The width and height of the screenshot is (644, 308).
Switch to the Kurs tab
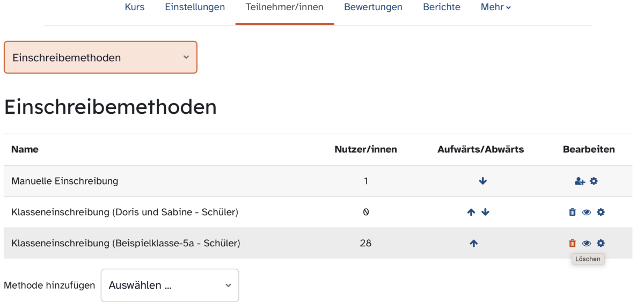[x=134, y=8]
